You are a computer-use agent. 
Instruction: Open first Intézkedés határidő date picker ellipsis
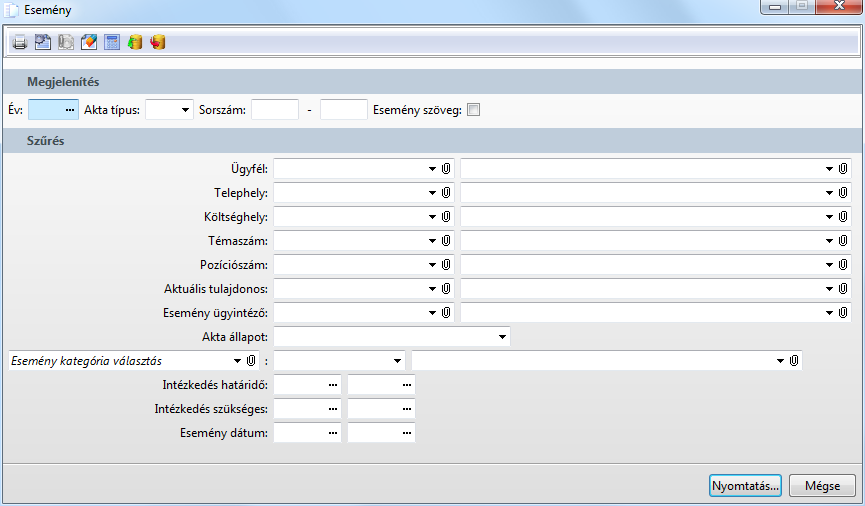(x=333, y=385)
